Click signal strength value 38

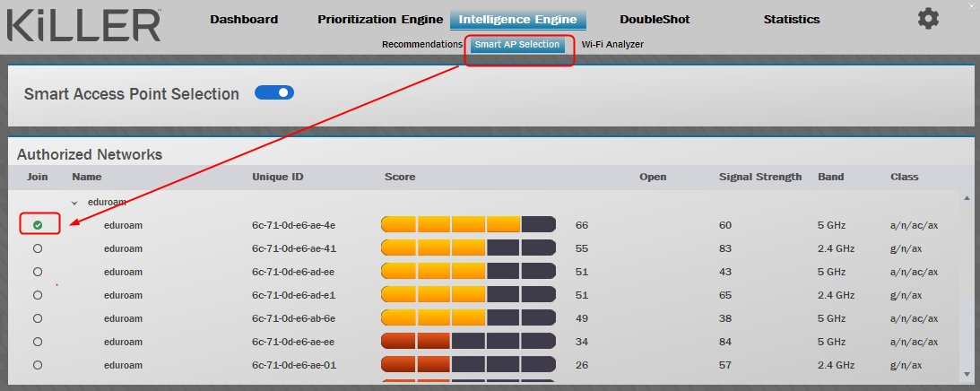(725, 318)
